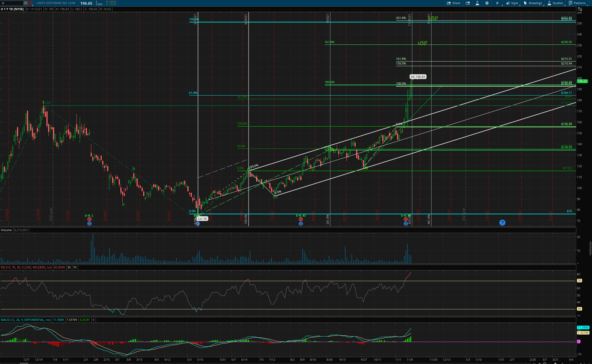592x364 pixels.
Task: Open the Patterns menu
Action: pyautogui.click(x=577, y=3)
